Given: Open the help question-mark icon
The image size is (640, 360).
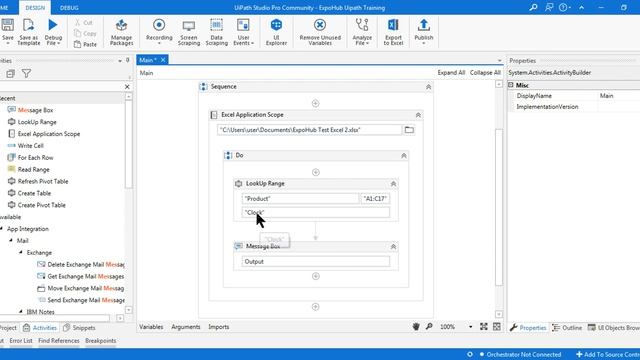Looking at the screenshot, I should click(564, 7).
